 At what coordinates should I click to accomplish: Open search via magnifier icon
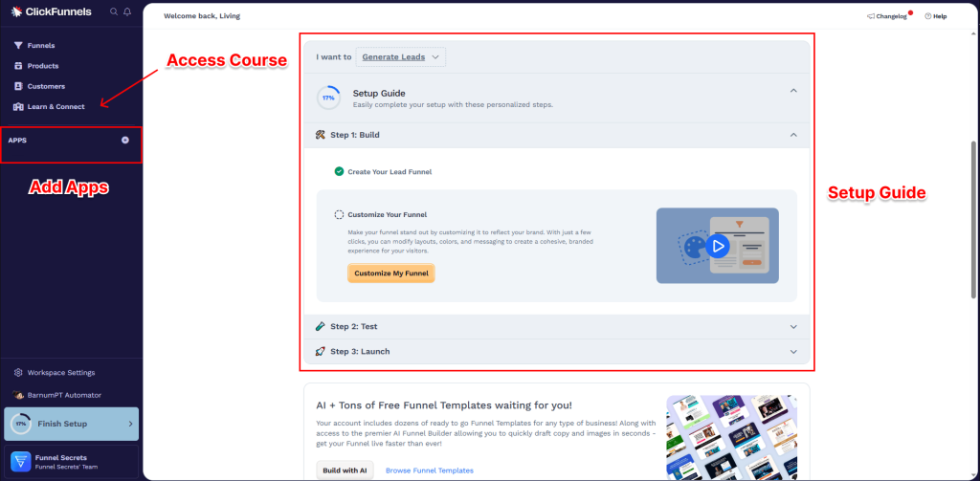(114, 11)
